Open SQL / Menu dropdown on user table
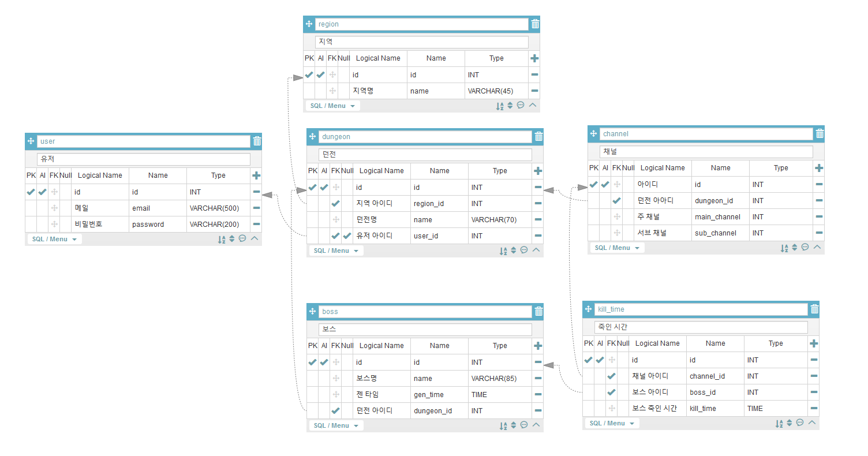Viewport: 868px width, 456px height. 54,239
